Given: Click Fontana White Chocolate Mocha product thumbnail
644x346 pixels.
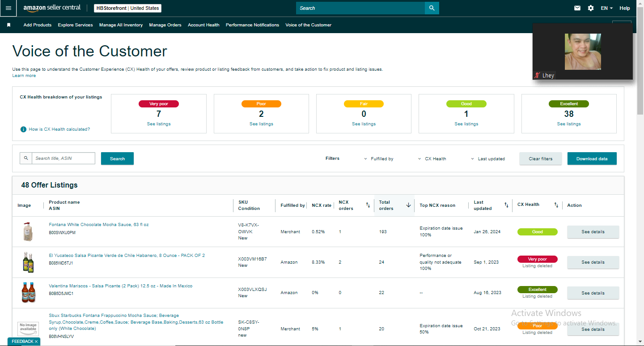Looking at the screenshot, I should 28,232.
